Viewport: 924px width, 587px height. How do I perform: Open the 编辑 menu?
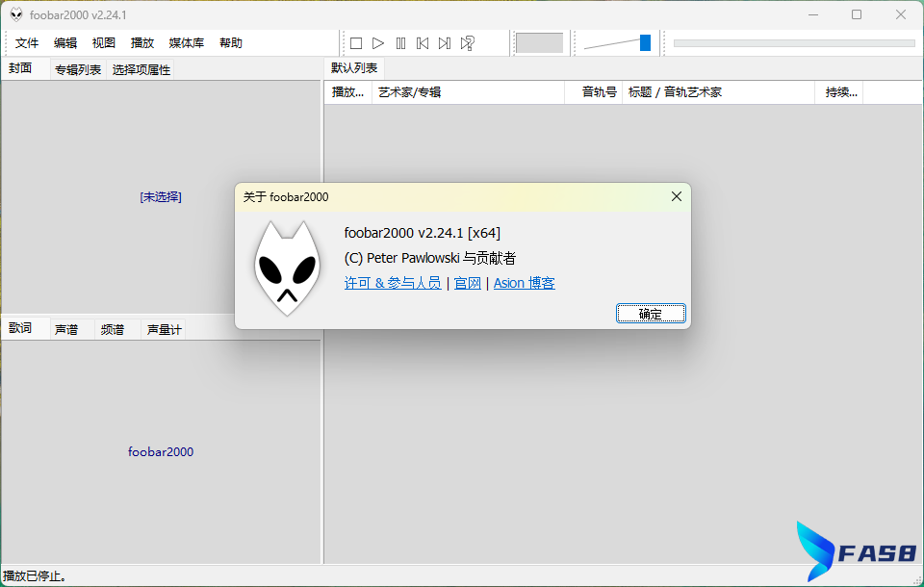[x=65, y=43]
